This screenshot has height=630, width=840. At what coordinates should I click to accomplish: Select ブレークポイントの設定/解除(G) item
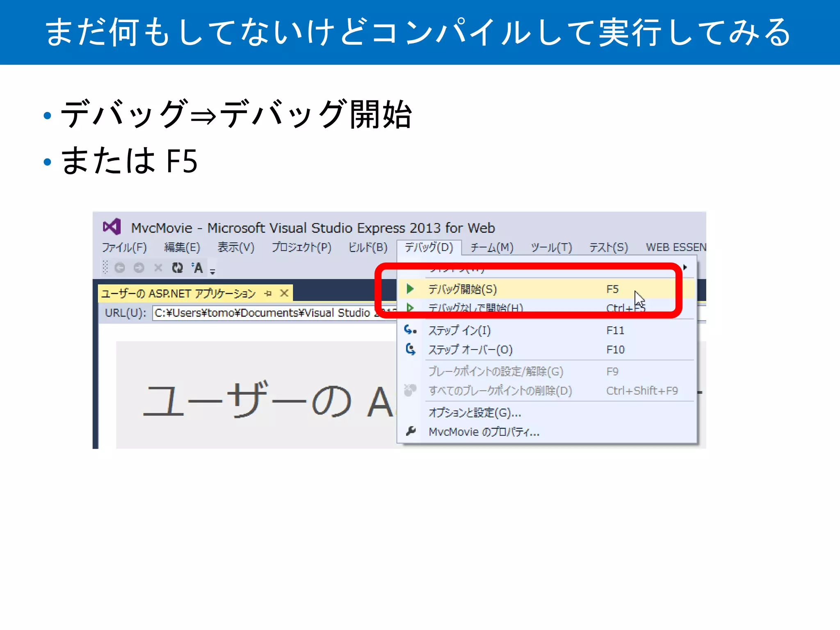point(547,371)
